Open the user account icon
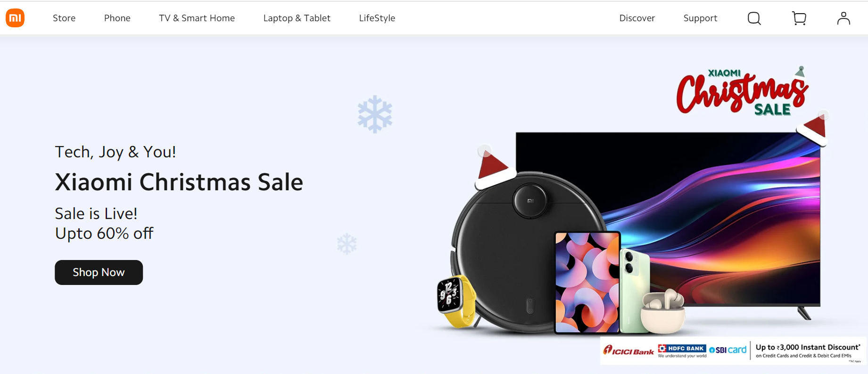868x374 pixels. click(843, 18)
